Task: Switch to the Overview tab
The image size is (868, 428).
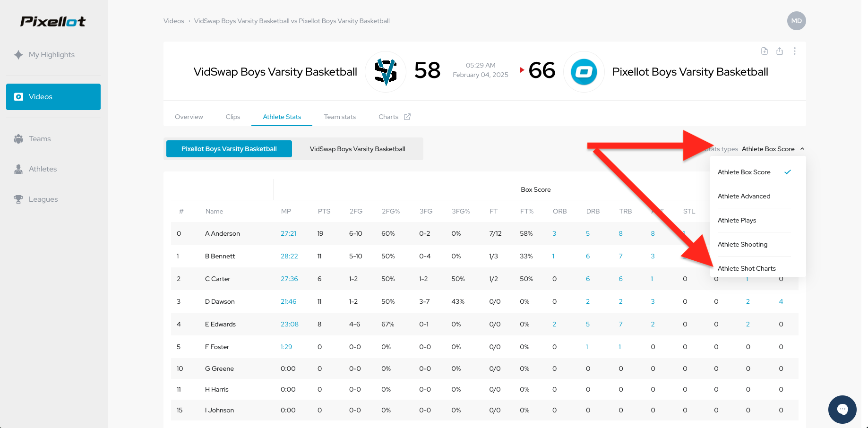Action: 189,117
